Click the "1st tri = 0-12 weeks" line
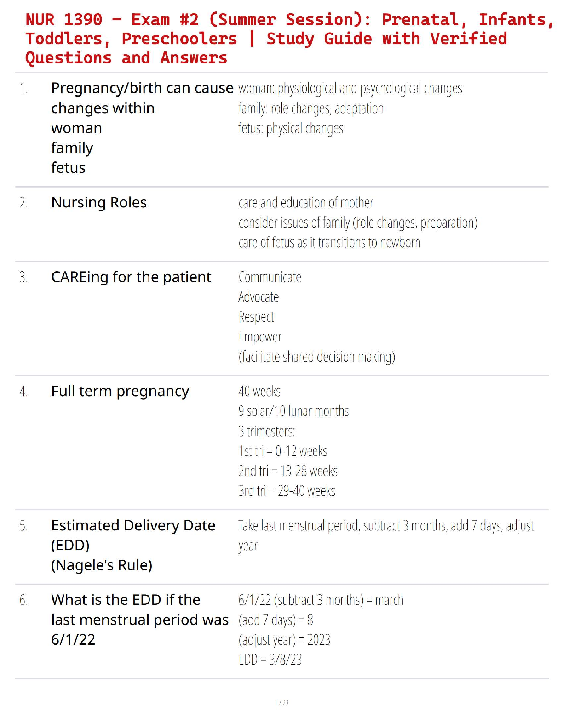Screen dimensions: 563x728 tap(283, 451)
